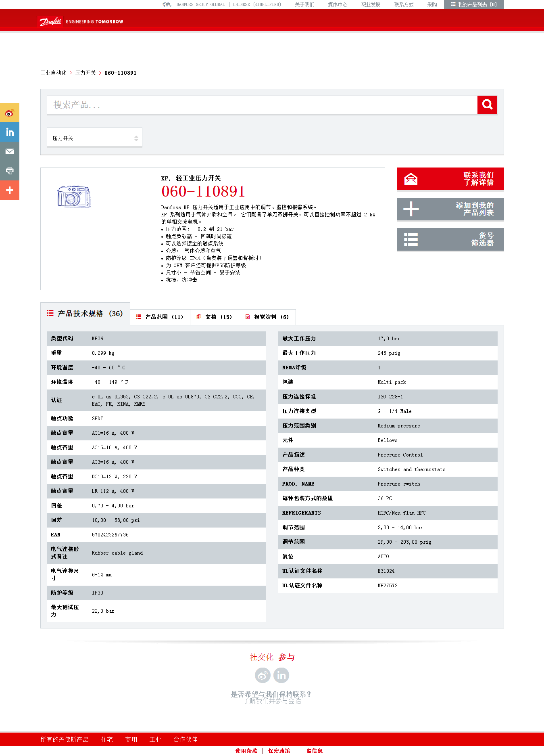Click the weight value 0.299 kg
This screenshot has width=544, height=756.
pos(103,353)
